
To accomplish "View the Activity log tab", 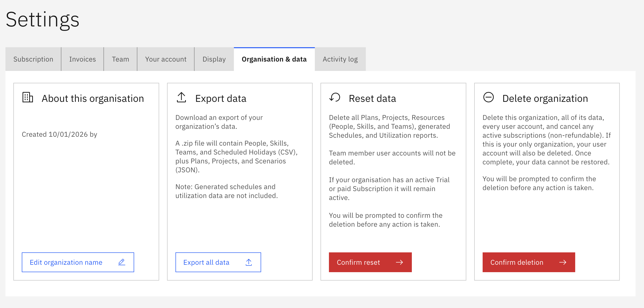I will [340, 59].
